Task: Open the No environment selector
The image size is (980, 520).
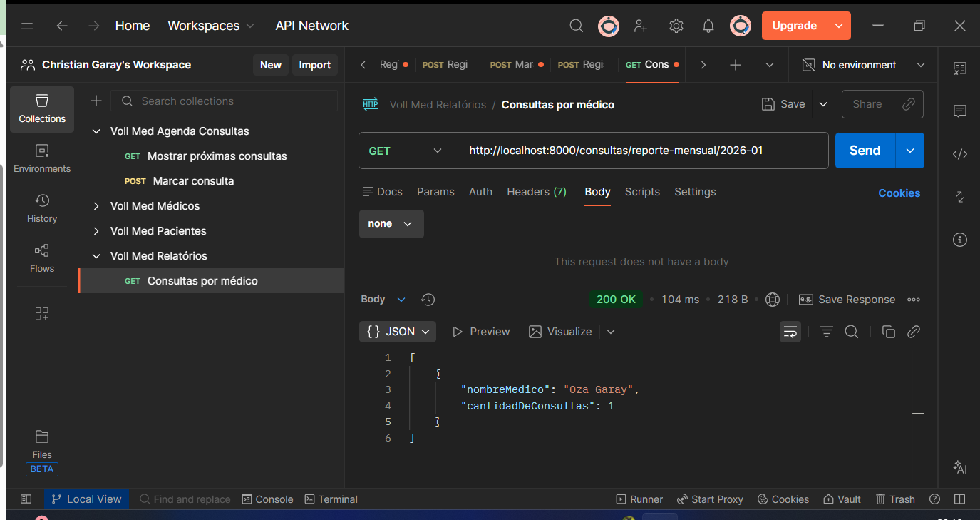Action: pyautogui.click(x=862, y=65)
